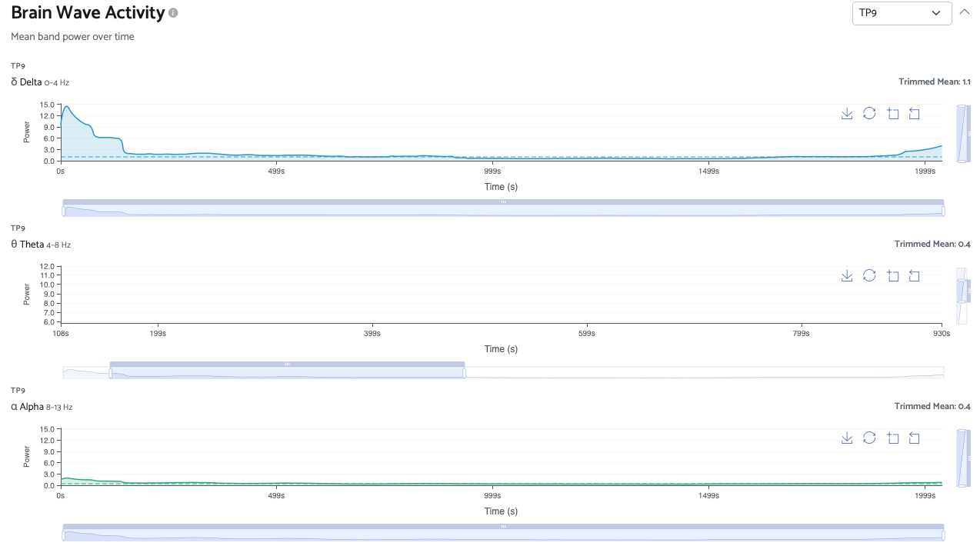Restore the Theta chart view

[x=869, y=275]
